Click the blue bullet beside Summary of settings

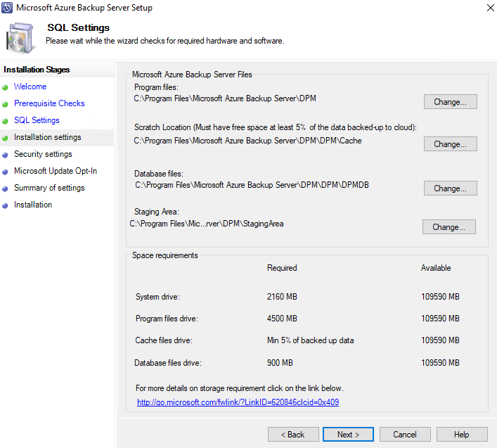[x=5, y=188]
